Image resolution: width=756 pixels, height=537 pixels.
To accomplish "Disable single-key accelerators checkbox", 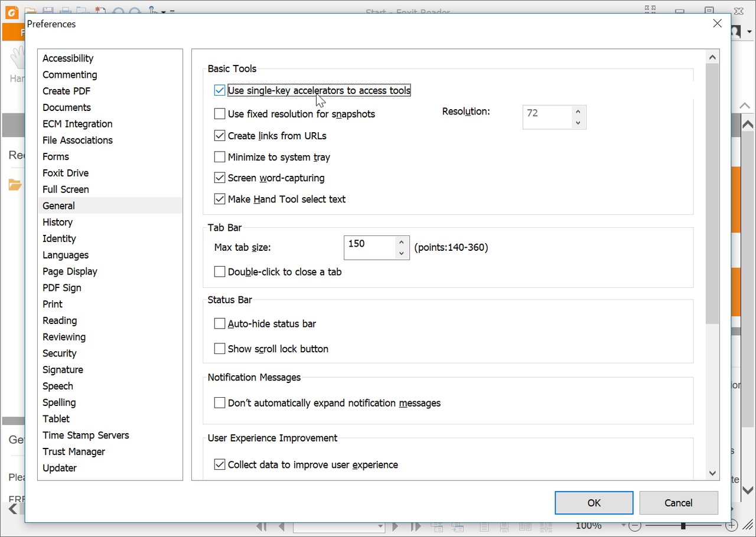I will (x=220, y=90).
